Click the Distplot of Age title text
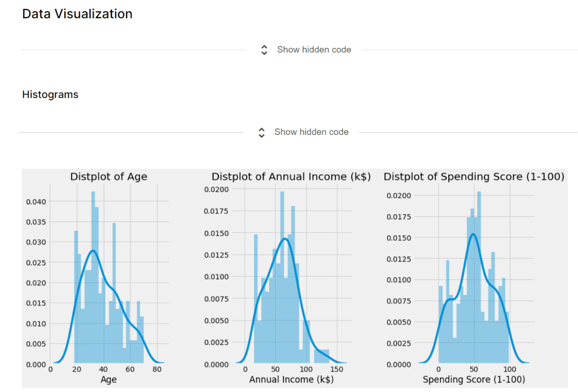The height and width of the screenshot is (392, 578). point(108,176)
